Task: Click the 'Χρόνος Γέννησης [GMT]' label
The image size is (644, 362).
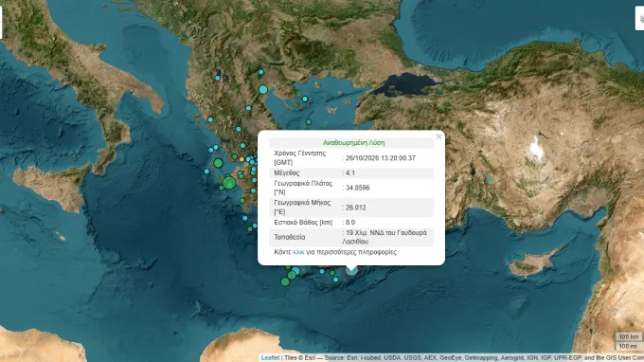Action: pos(300,158)
